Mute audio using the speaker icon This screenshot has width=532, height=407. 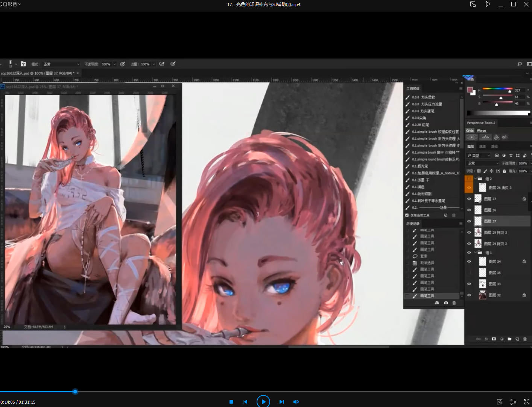296,402
